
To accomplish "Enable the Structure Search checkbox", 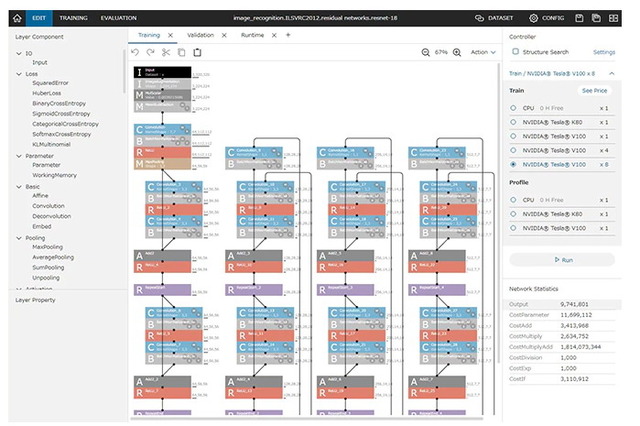I will click(516, 51).
